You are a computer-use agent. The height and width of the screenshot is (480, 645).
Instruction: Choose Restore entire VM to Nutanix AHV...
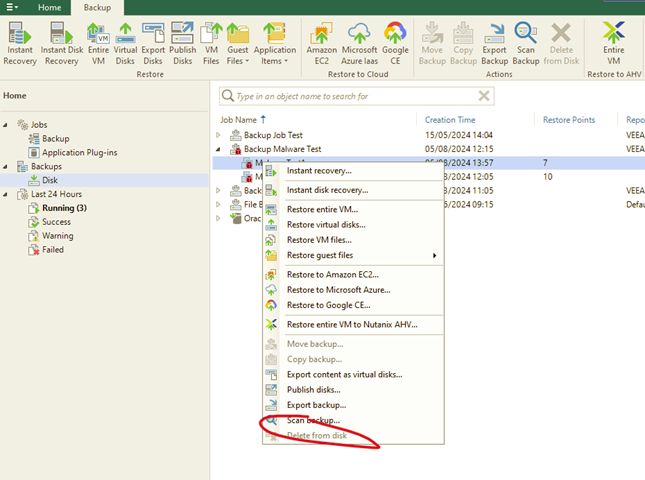pos(352,325)
